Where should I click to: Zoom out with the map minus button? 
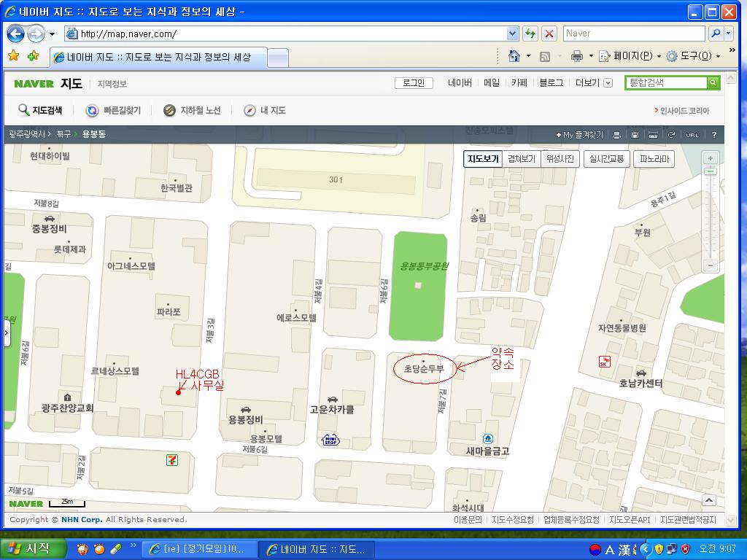pyautogui.click(x=711, y=265)
